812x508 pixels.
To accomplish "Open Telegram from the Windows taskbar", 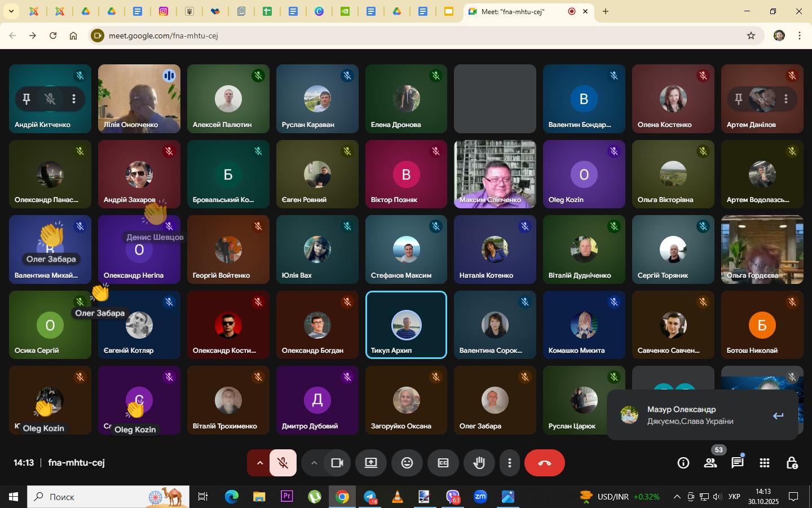I will pyautogui.click(x=370, y=497).
